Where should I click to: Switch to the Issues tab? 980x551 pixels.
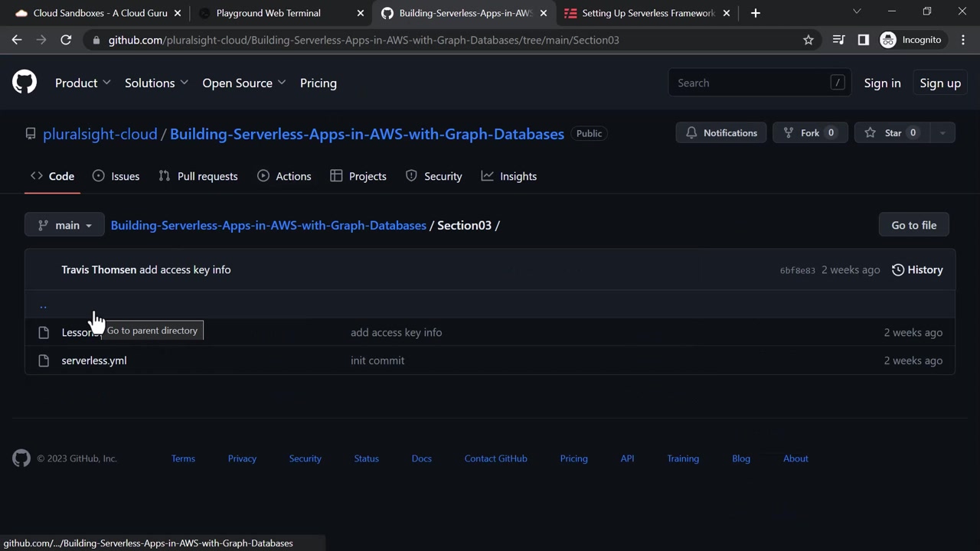click(116, 176)
